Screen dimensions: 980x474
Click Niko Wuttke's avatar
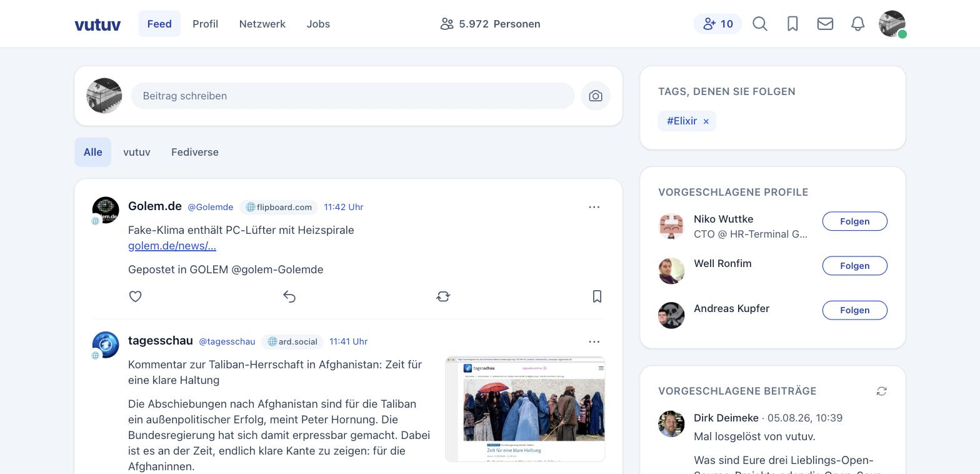671,226
